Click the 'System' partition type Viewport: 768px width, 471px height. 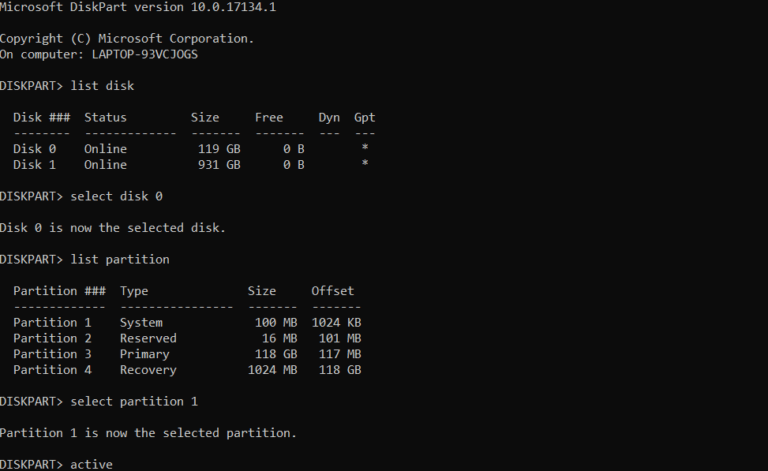coord(142,323)
